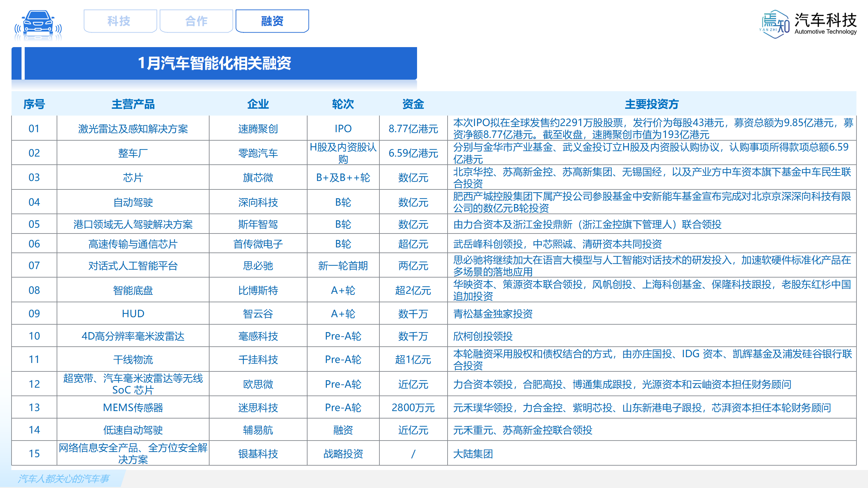The height and width of the screenshot is (488, 868).
Task: Select the company cell 首传微电子
Action: [258, 244]
